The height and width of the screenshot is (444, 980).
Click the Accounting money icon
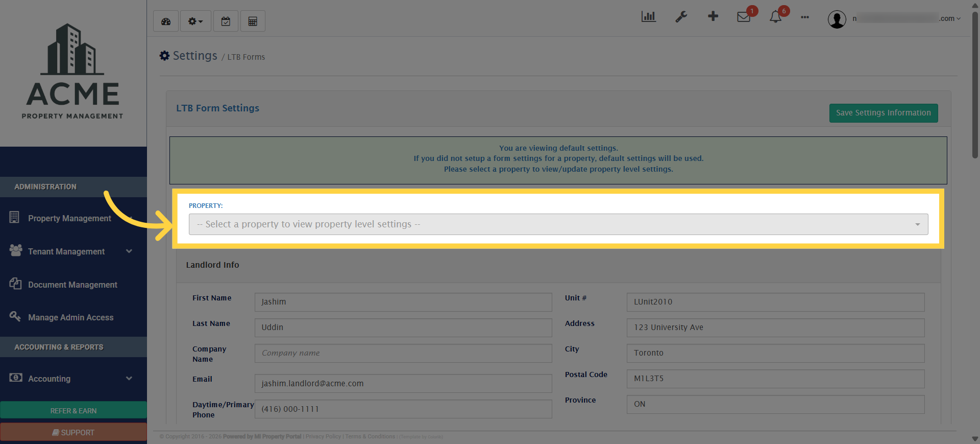(16, 378)
